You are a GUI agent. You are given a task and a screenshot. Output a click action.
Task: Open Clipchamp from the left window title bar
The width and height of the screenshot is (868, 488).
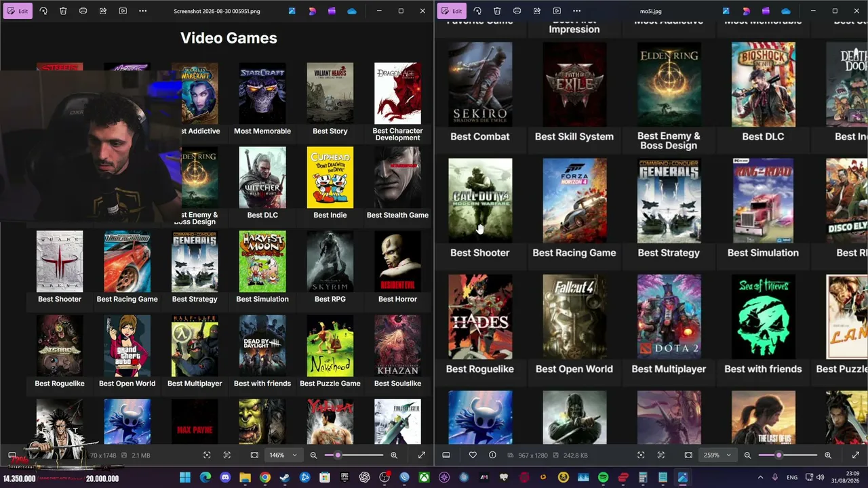[x=332, y=11]
